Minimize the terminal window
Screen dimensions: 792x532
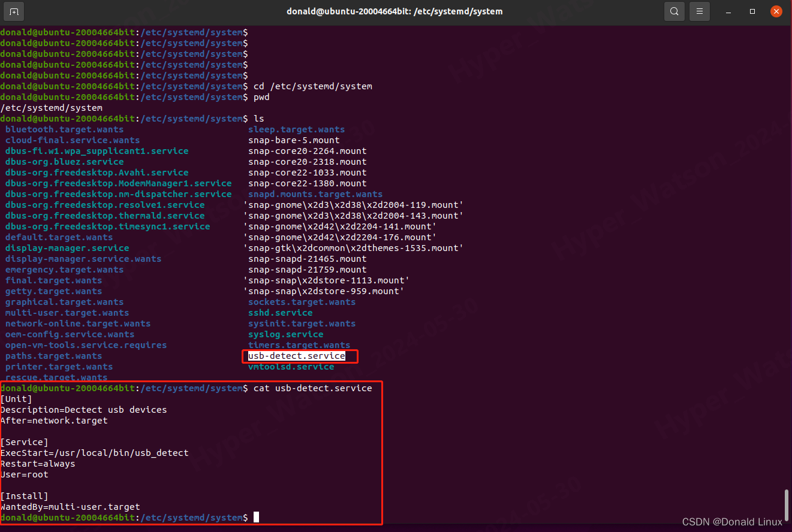[728, 11]
